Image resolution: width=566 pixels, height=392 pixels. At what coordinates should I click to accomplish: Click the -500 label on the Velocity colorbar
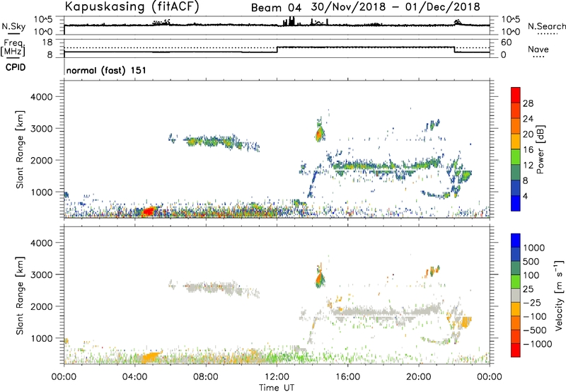(x=534, y=330)
